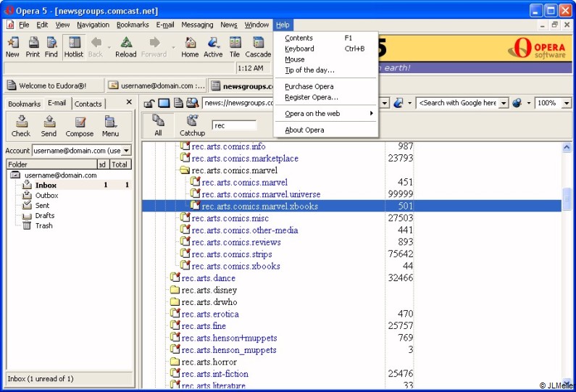This screenshot has height=392, width=576.
Task: Show All newsgroups icon
Action: click(x=158, y=125)
